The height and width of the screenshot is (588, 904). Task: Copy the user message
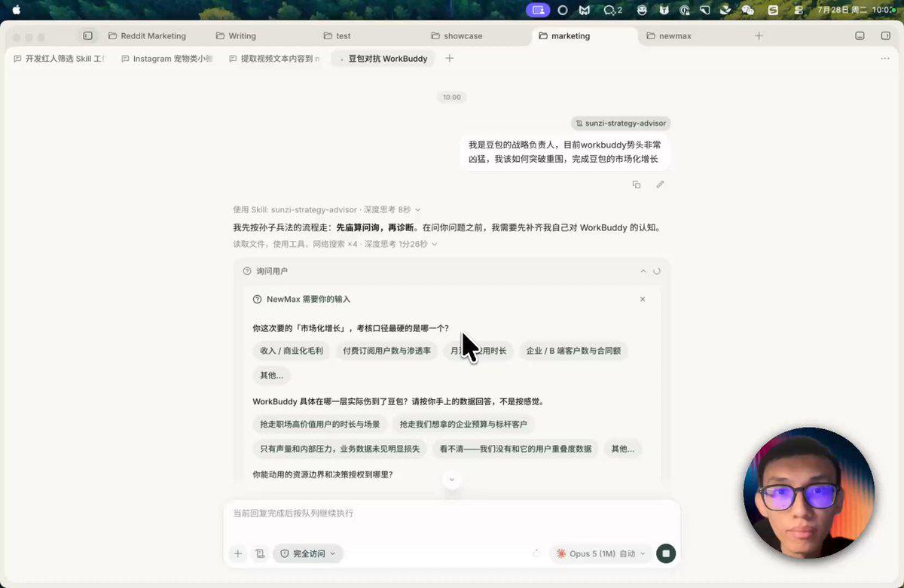coord(637,184)
